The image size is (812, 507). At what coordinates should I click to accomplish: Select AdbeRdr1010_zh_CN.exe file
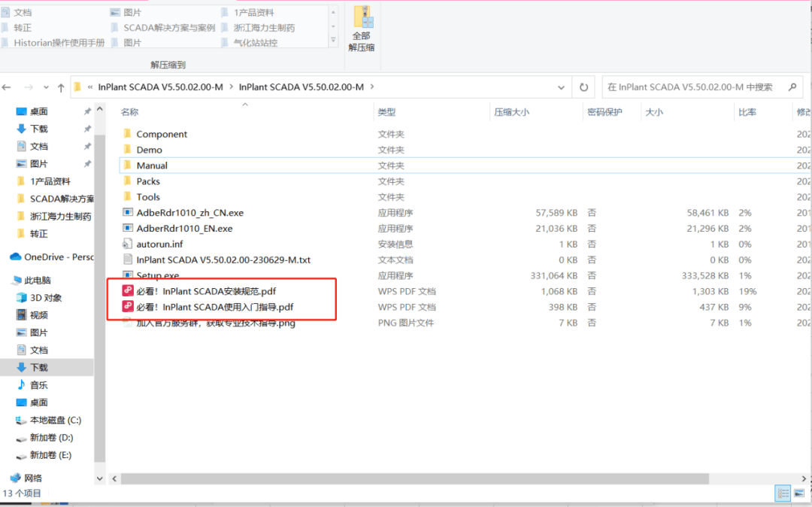[189, 213]
